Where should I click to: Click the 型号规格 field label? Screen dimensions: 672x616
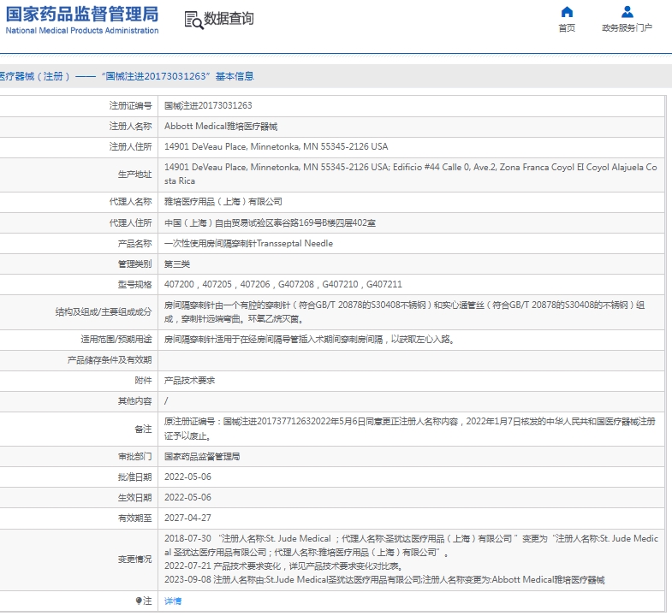pyautogui.click(x=134, y=284)
